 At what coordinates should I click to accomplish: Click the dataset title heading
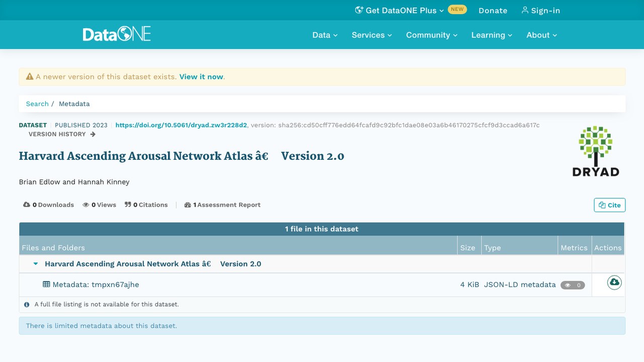click(x=182, y=156)
